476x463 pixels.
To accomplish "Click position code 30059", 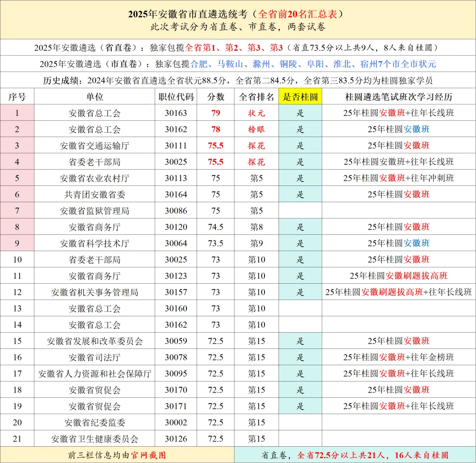I will pos(176,341).
